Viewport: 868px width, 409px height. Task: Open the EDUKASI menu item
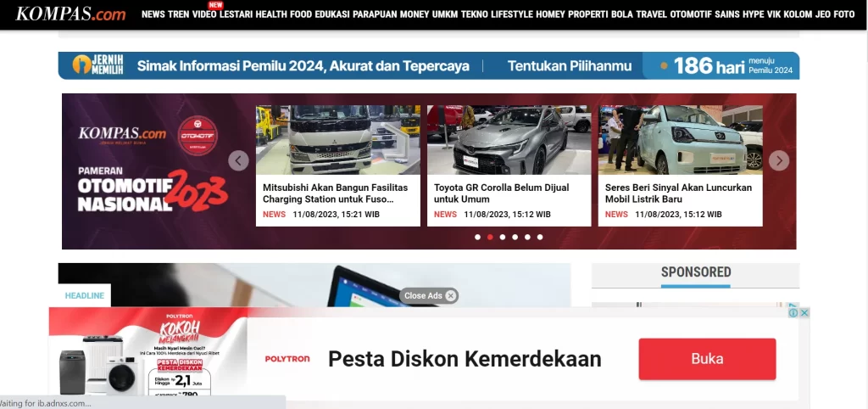332,14
